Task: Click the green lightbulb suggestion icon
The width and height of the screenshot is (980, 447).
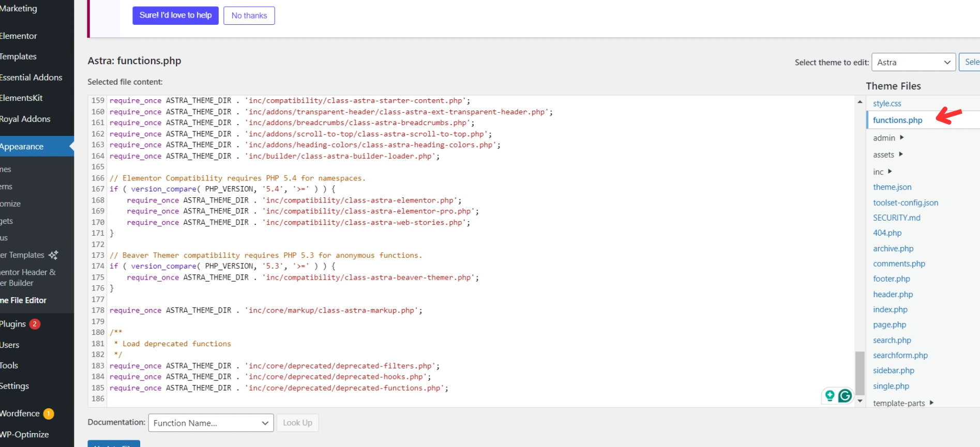Action: (830, 396)
